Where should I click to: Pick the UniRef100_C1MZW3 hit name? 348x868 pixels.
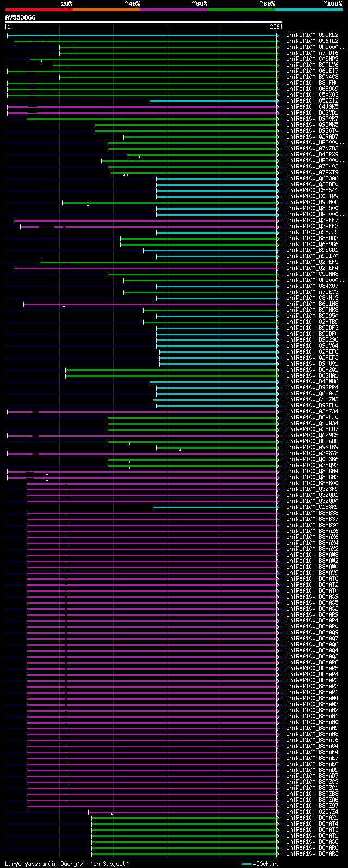pos(312,399)
